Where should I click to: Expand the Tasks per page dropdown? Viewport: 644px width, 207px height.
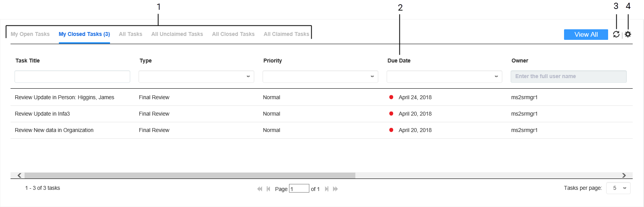coord(618,188)
